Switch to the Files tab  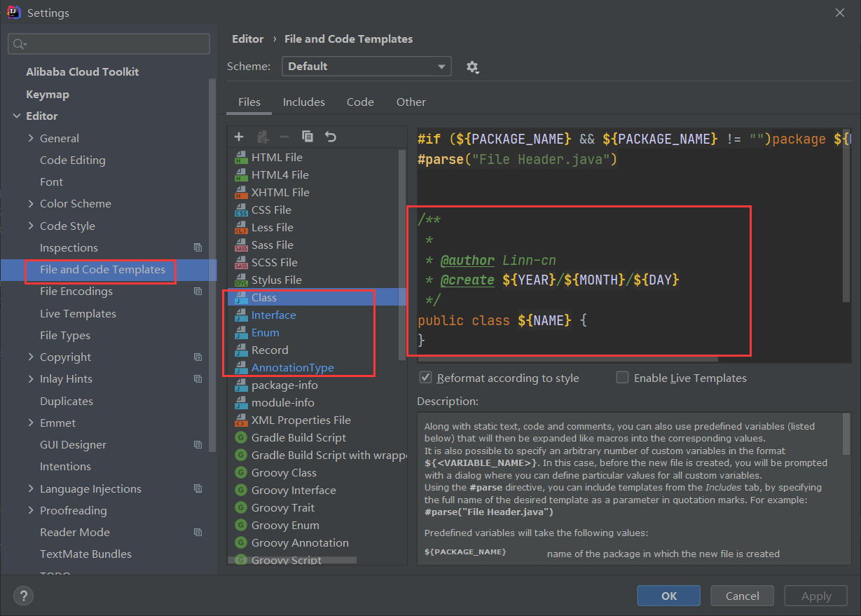click(249, 102)
